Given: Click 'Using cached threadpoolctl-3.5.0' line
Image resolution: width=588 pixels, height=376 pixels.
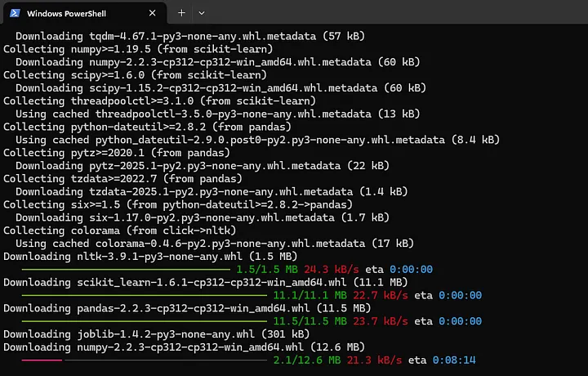Looking at the screenshot, I should [x=218, y=114].
